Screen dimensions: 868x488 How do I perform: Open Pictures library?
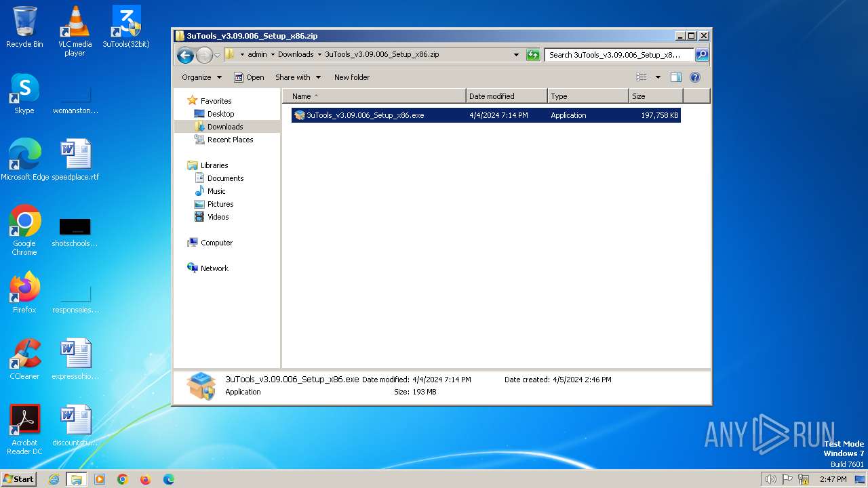pyautogui.click(x=220, y=204)
